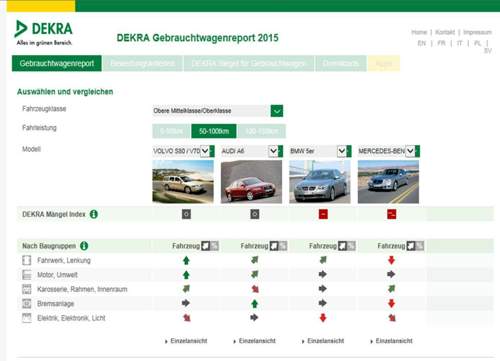500x361 pixels.
Task: Click Audi's green up arrow for Bremsanlage
Action: 255,304
